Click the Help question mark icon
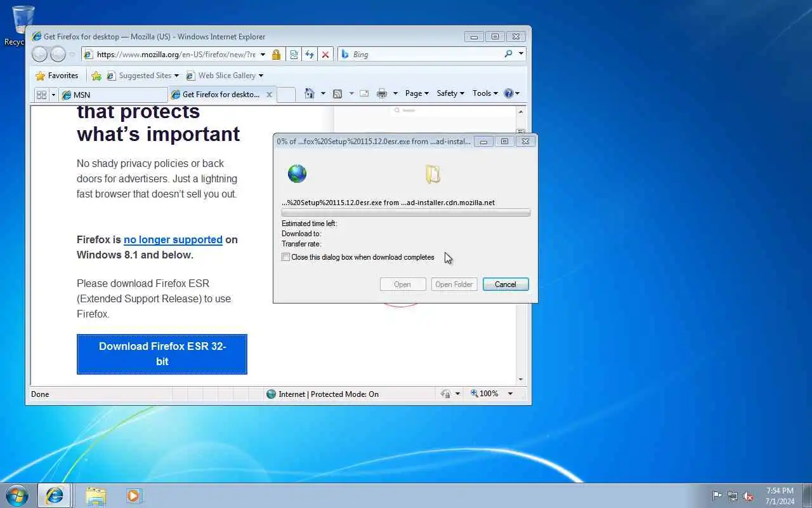Viewport: 812px width, 508px height. [x=508, y=93]
